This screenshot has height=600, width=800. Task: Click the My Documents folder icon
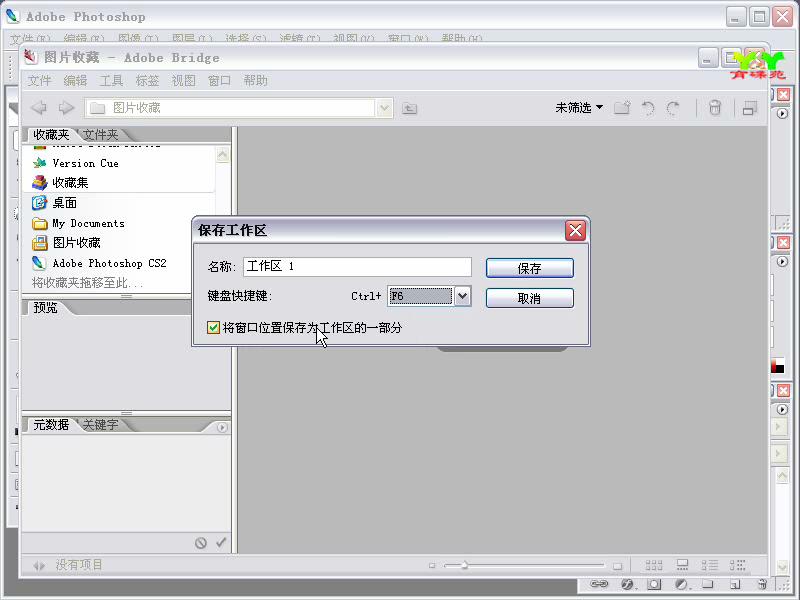39,223
